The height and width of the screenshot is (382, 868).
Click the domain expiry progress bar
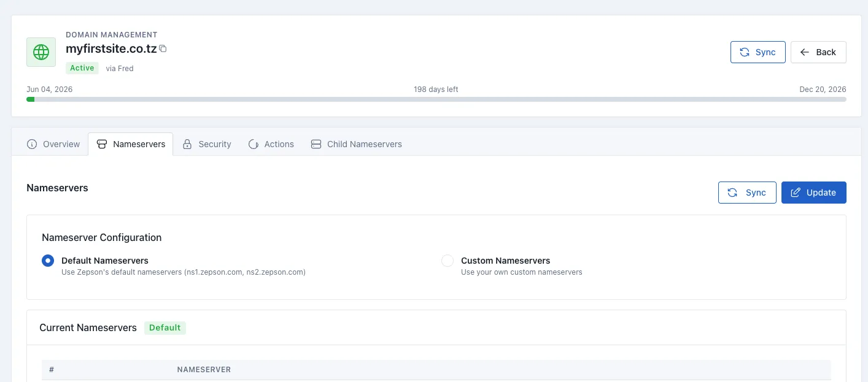(x=436, y=99)
